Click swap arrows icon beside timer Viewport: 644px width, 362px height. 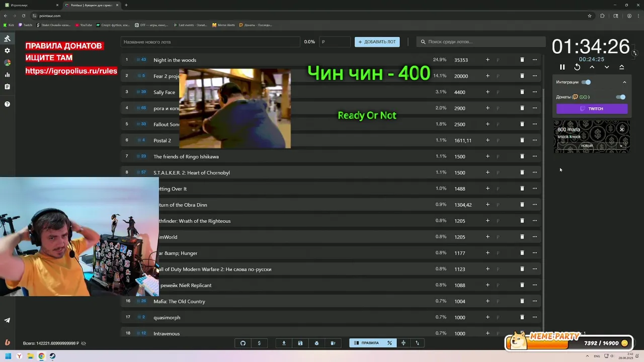pyautogui.click(x=634, y=53)
